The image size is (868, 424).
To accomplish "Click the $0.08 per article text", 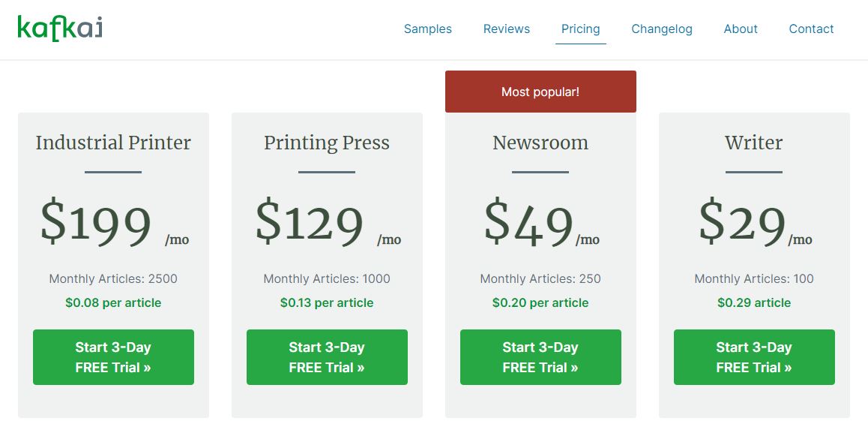I will tap(113, 302).
